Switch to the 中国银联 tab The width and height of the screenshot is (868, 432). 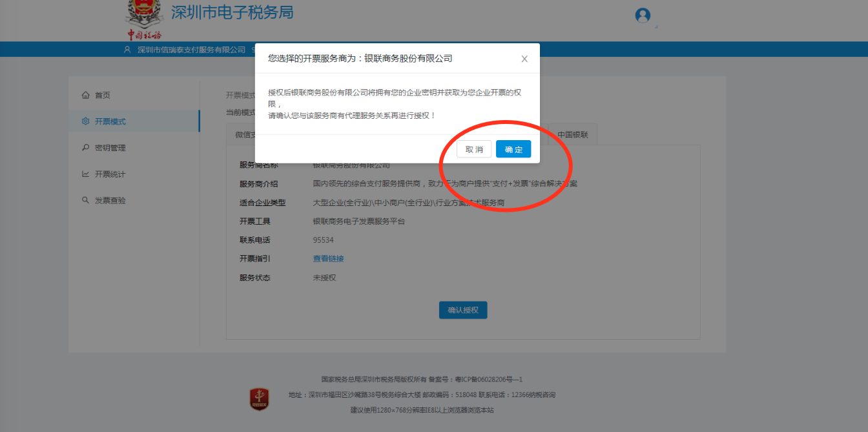point(573,135)
